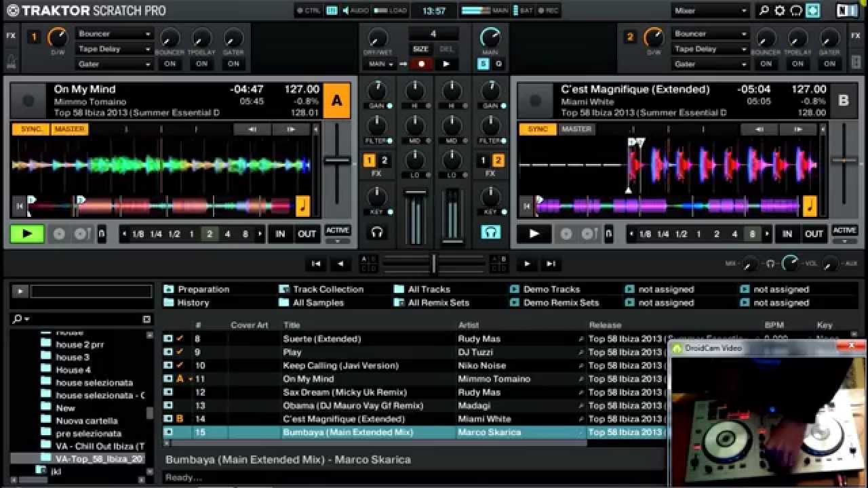The width and height of the screenshot is (868, 488).
Task: Click the Track Collection favorite icon
Action: tap(284, 289)
